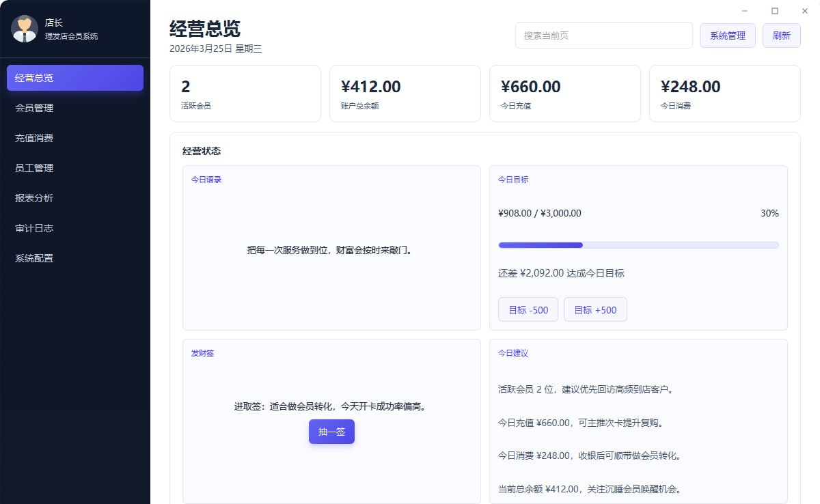Click the 刷新 button
The image size is (820, 504).
click(781, 36)
